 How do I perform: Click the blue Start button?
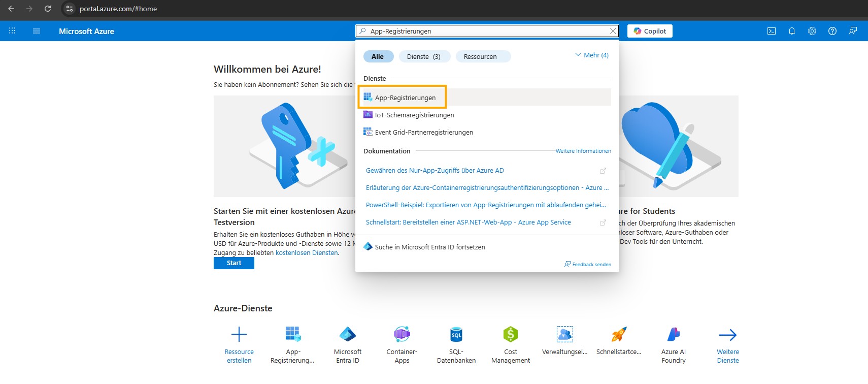pyautogui.click(x=234, y=263)
